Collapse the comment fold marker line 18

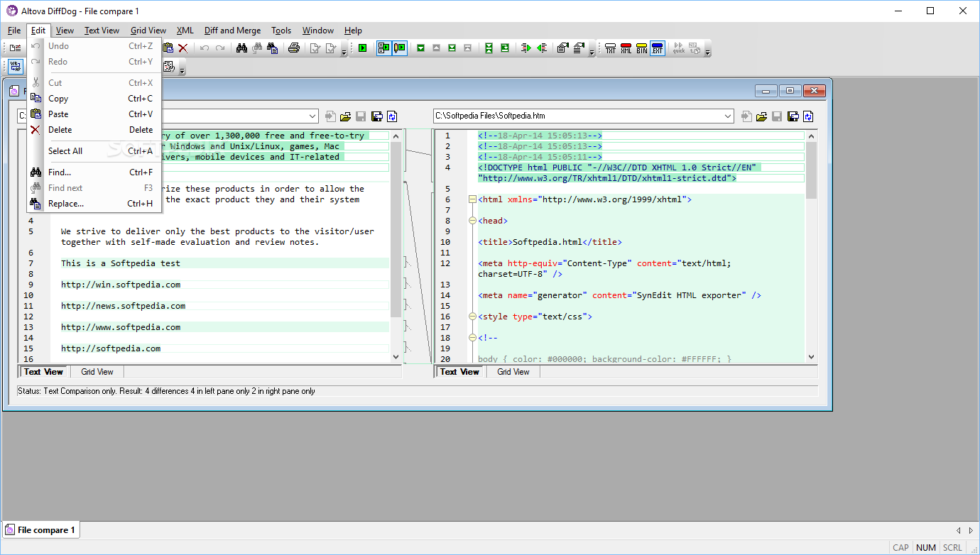tap(472, 338)
